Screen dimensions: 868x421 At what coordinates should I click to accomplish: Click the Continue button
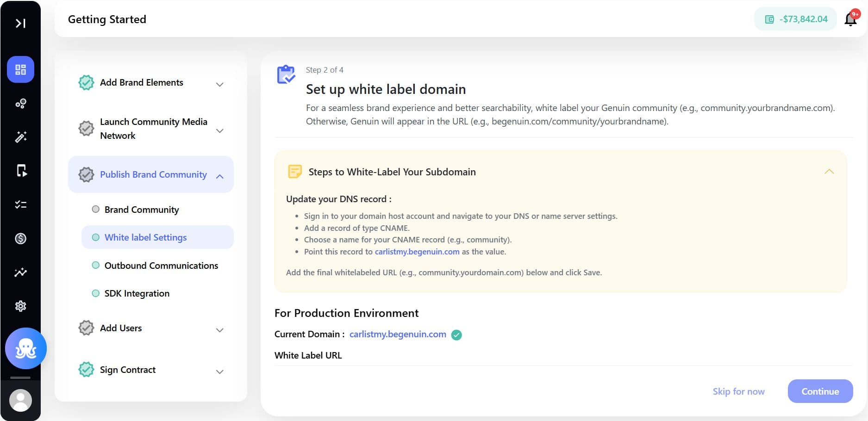click(x=820, y=391)
